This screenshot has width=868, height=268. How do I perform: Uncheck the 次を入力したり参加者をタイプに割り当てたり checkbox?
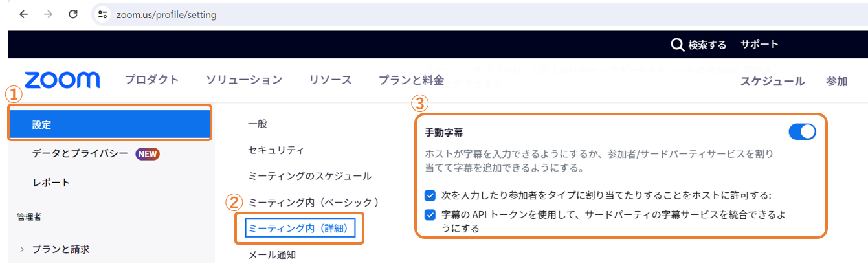coord(430,195)
